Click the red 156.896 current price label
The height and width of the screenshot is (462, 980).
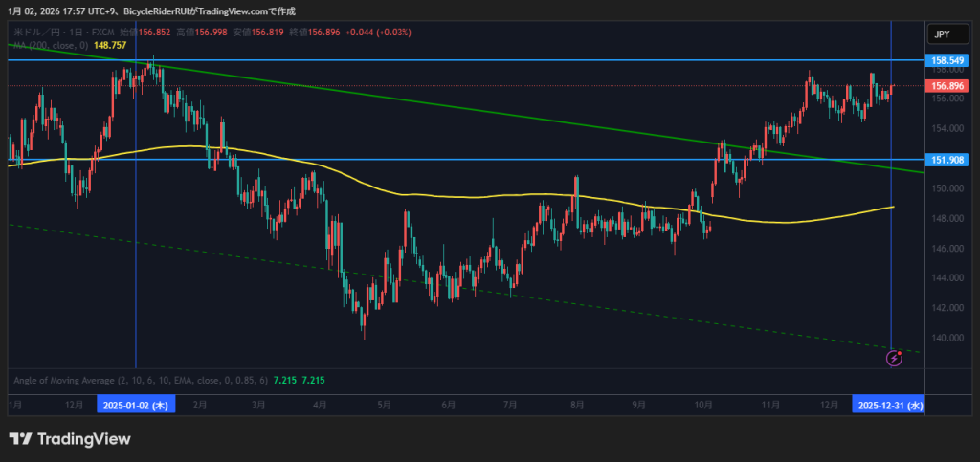click(947, 86)
